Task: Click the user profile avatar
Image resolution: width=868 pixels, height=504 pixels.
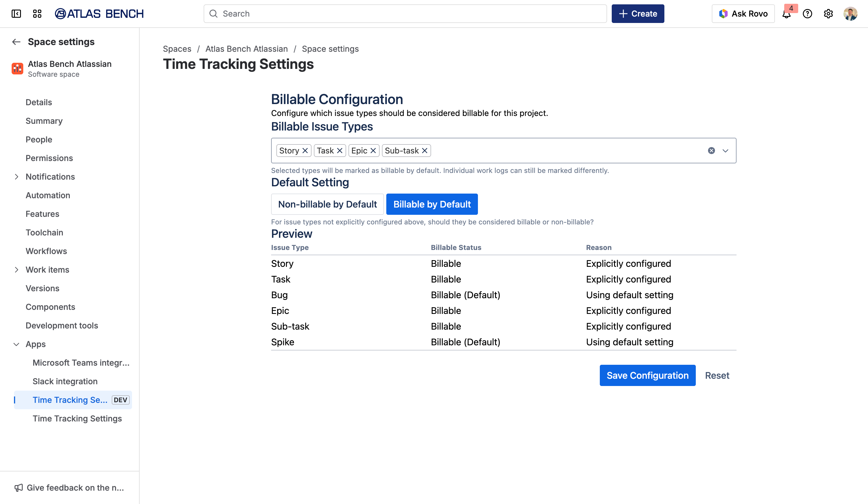Action: click(850, 14)
